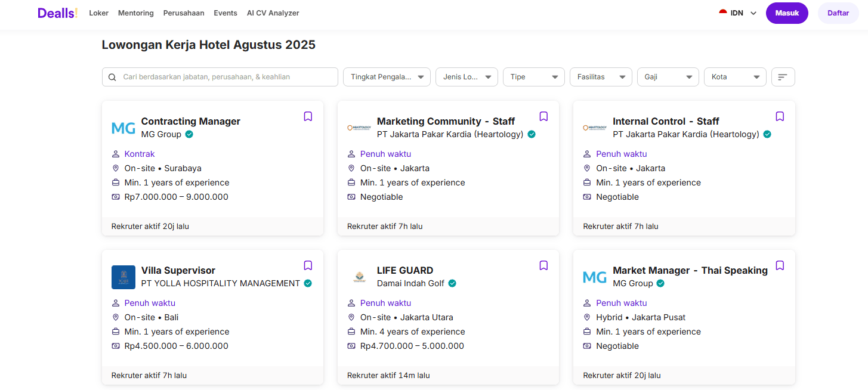Bookmark the LIFE GUARD job
Image resolution: width=868 pixels, height=390 pixels.
[x=543, y=265]
